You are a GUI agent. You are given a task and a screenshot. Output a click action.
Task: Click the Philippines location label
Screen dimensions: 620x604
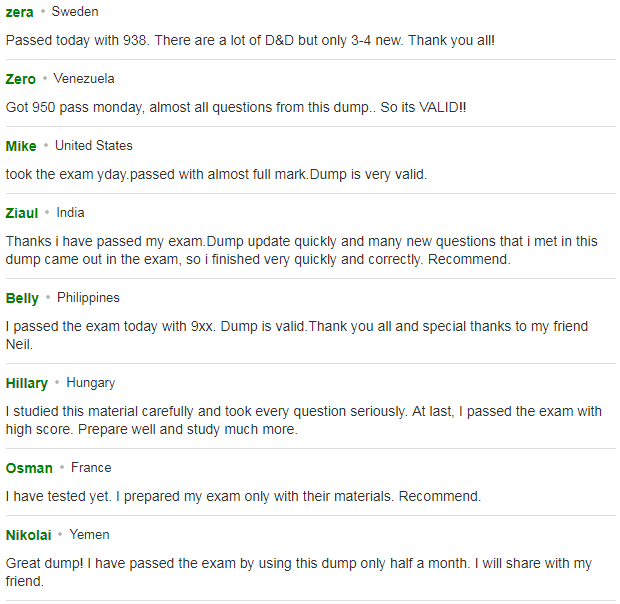[88, 298]
